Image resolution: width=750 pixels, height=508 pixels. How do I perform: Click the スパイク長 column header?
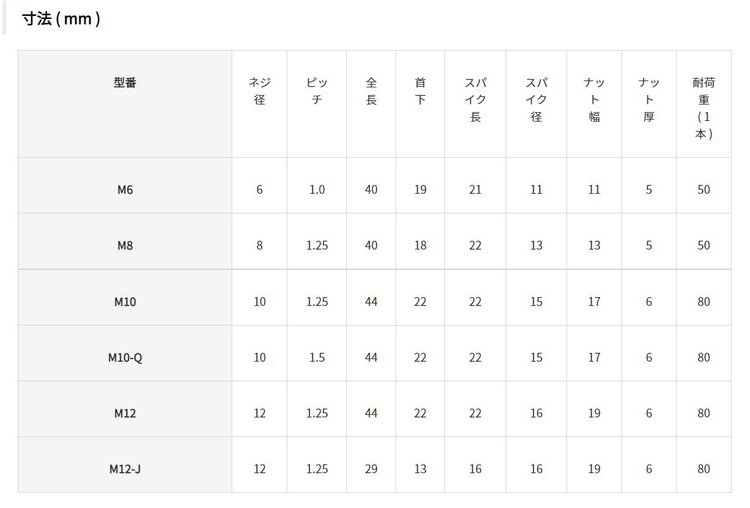pyautogui.click(x=475, y=100)
